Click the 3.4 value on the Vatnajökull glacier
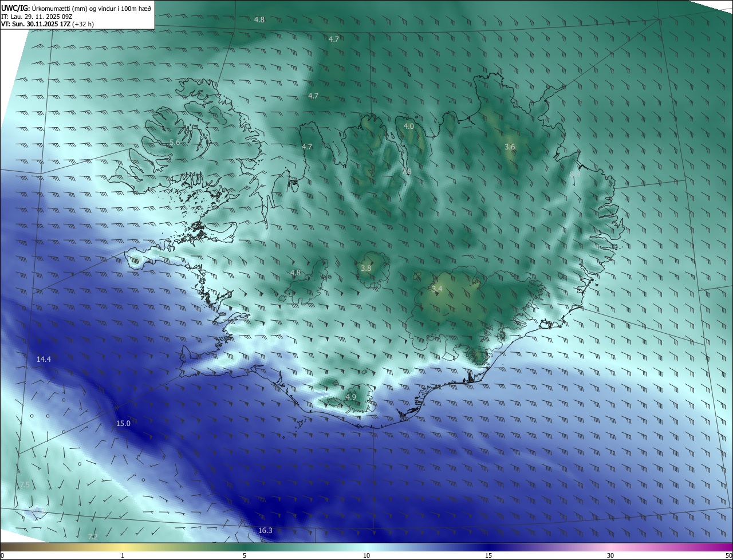 (x=437, y=289)
